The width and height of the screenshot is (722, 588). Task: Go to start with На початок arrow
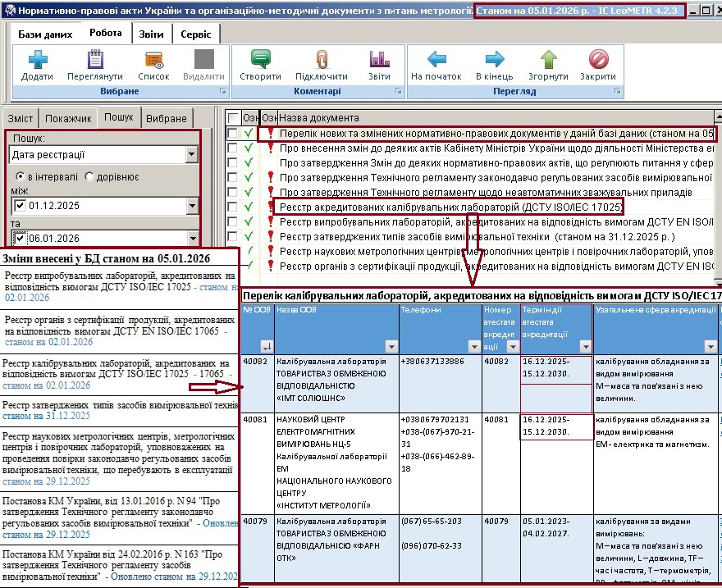436,60
